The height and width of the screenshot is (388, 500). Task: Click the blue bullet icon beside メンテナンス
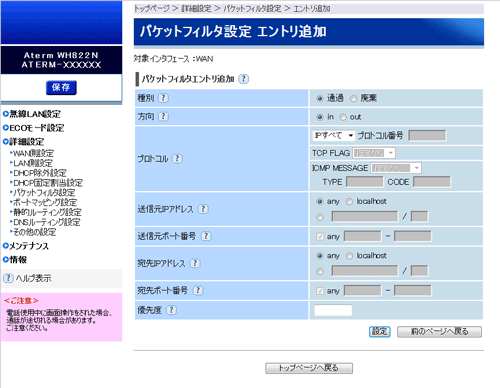pos(5,246)
